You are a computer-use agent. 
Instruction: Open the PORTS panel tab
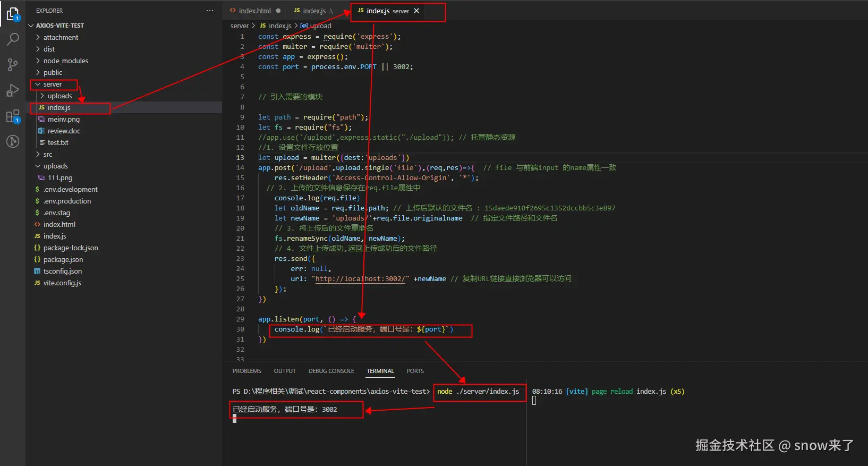click(x=415, y=371)
